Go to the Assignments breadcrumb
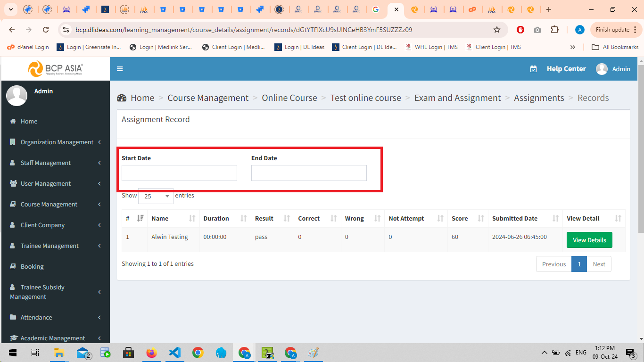644x362 pixels. [x=539, y=98]
